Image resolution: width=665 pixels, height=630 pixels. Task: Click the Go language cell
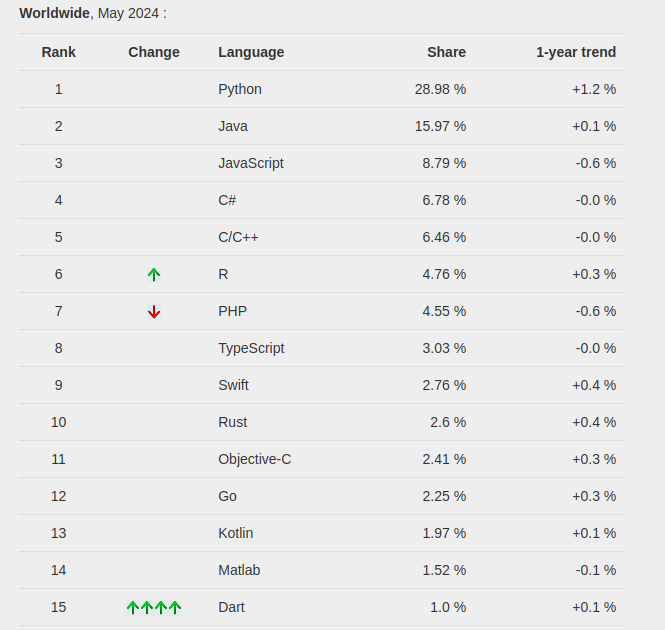click(228, 496)
